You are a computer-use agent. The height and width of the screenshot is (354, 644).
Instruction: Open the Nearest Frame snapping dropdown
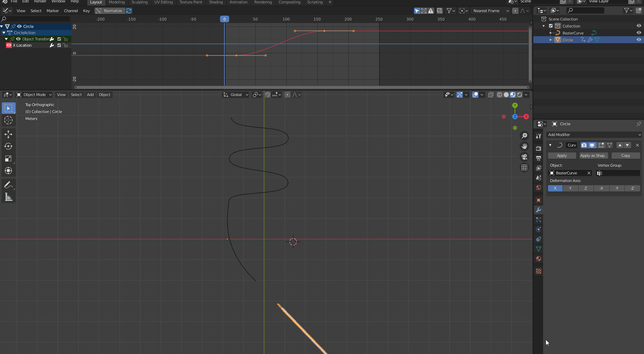point(490,11)
